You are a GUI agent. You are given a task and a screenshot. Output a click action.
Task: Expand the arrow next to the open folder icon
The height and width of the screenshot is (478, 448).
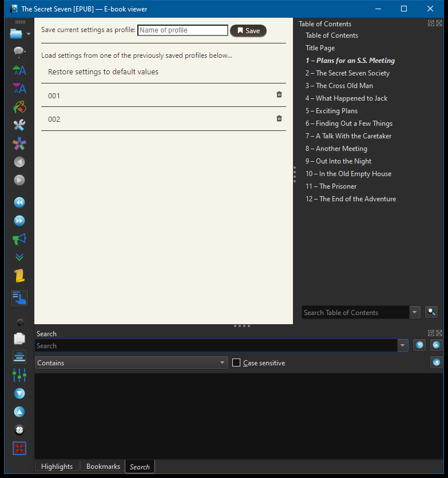(29, 34)
